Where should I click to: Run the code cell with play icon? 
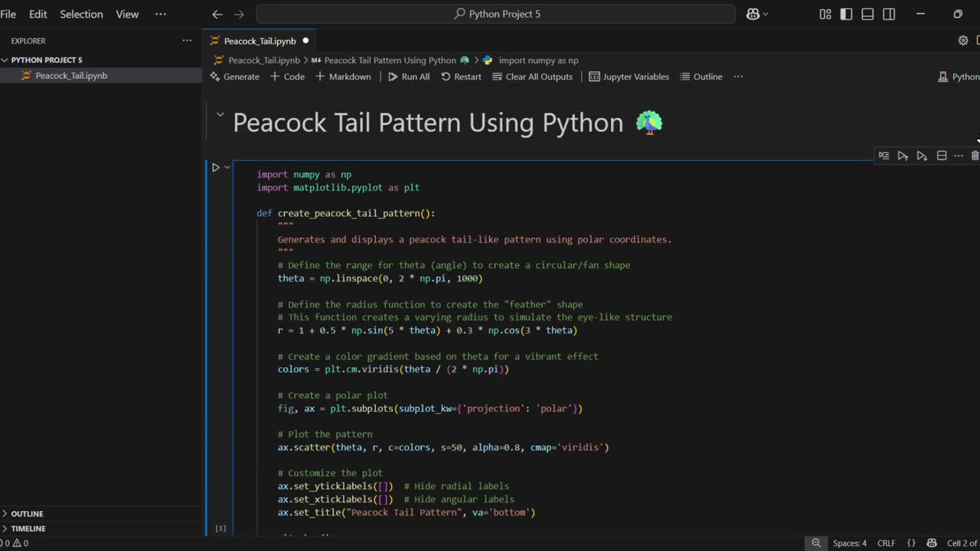[x=216, y=167]
